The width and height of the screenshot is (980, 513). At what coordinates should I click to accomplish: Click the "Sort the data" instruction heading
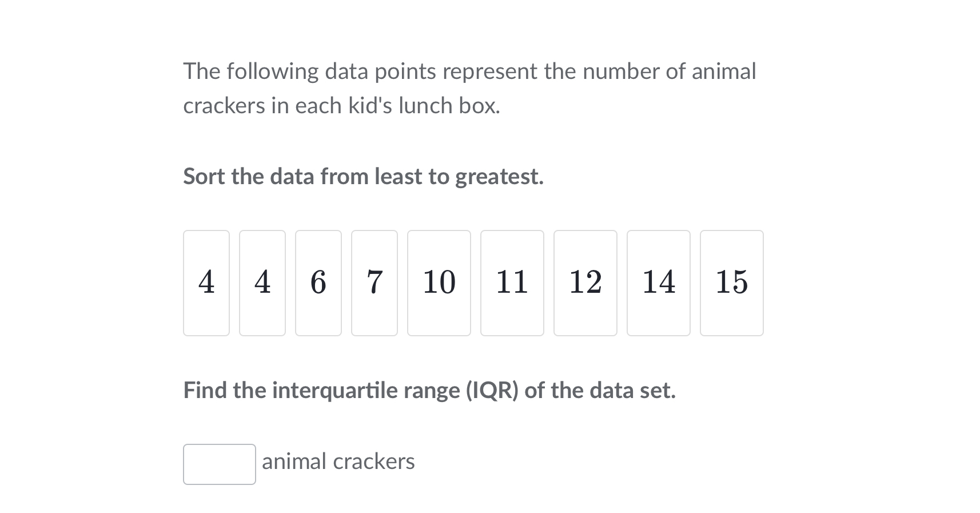tap(363, 177)
